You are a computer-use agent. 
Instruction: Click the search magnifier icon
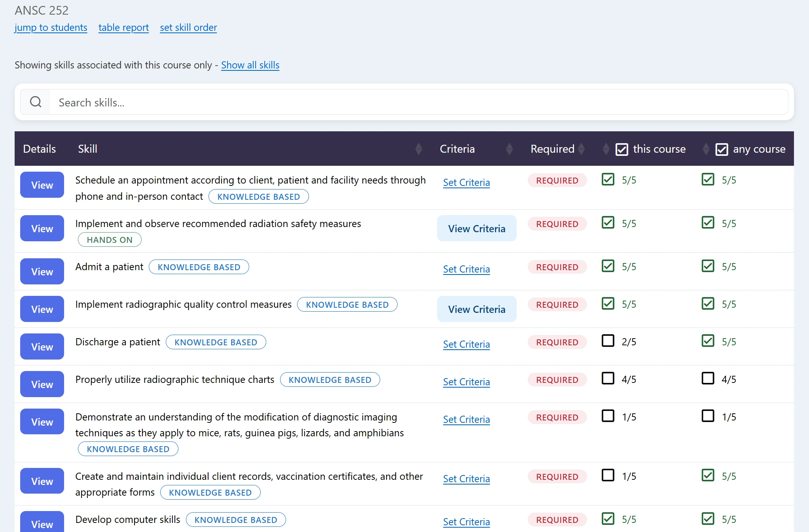(x=36, y=102)
